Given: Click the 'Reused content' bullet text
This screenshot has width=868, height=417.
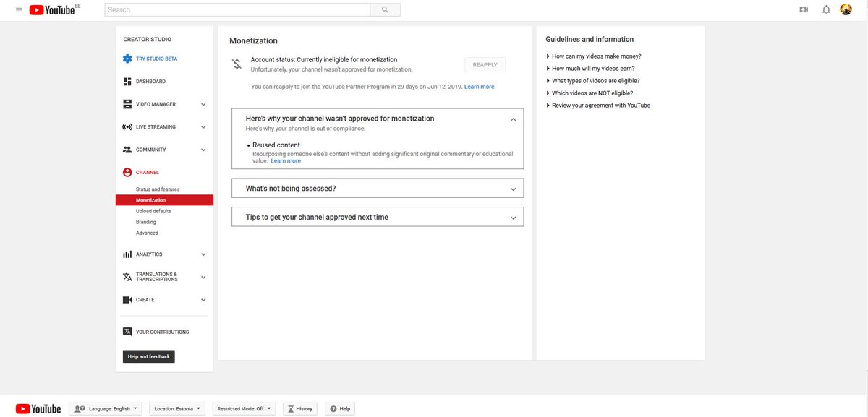Looking at the screenshot, I should 276,145.
